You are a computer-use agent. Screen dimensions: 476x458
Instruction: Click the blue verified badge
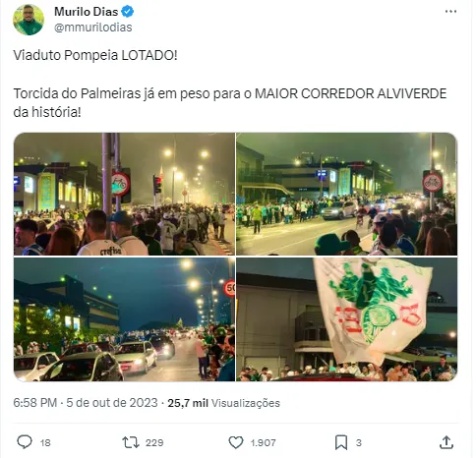tap(128, 12)
